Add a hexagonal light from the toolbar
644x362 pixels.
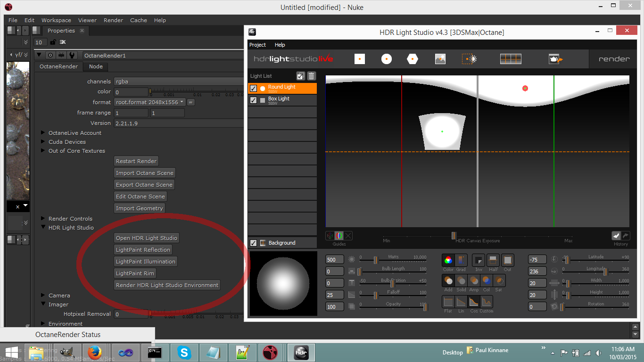pyautogui.click(x=413, y=59)
